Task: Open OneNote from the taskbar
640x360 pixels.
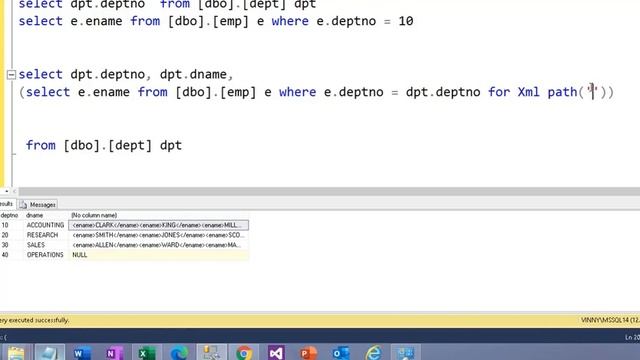Action: [x=115, y=352]
